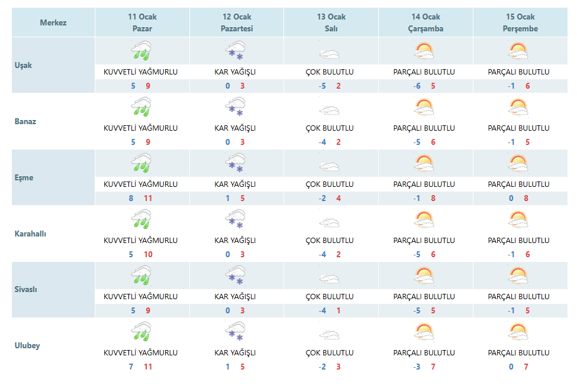Click Ulubey snow icon for 12 Ocak
Screen dimensions: 577x392
click(236, 331)
